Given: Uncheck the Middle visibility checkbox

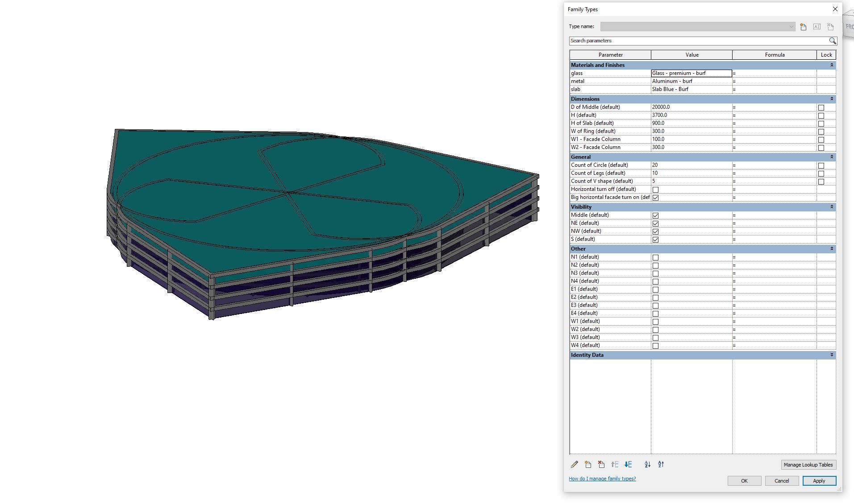Looking at the screenshot, I should click(x=655, y=215).
